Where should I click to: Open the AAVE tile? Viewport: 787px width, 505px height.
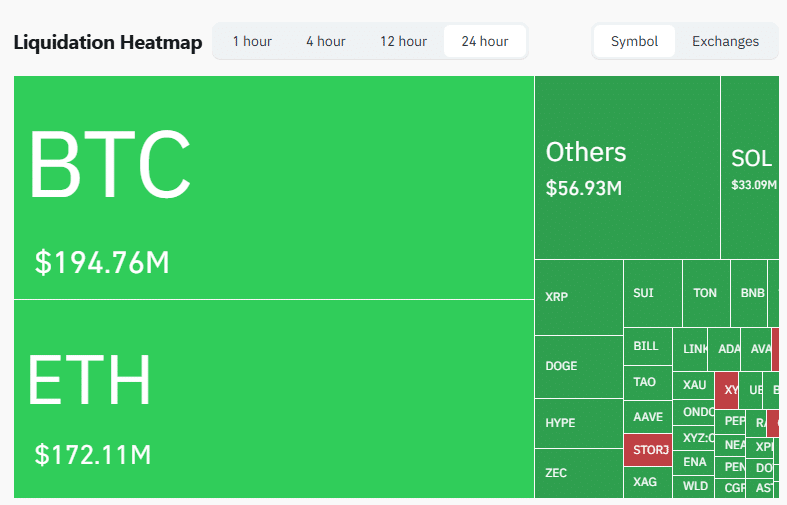click(647, 417)
